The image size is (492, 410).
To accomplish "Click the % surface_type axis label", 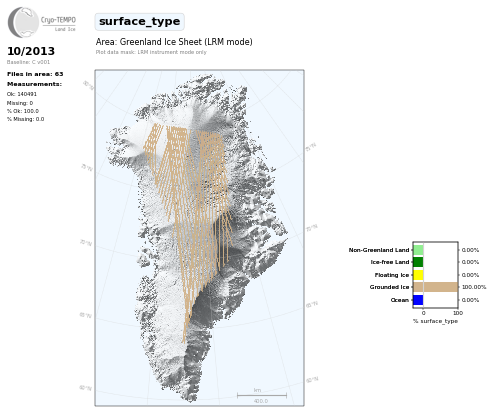I will 435,321.
